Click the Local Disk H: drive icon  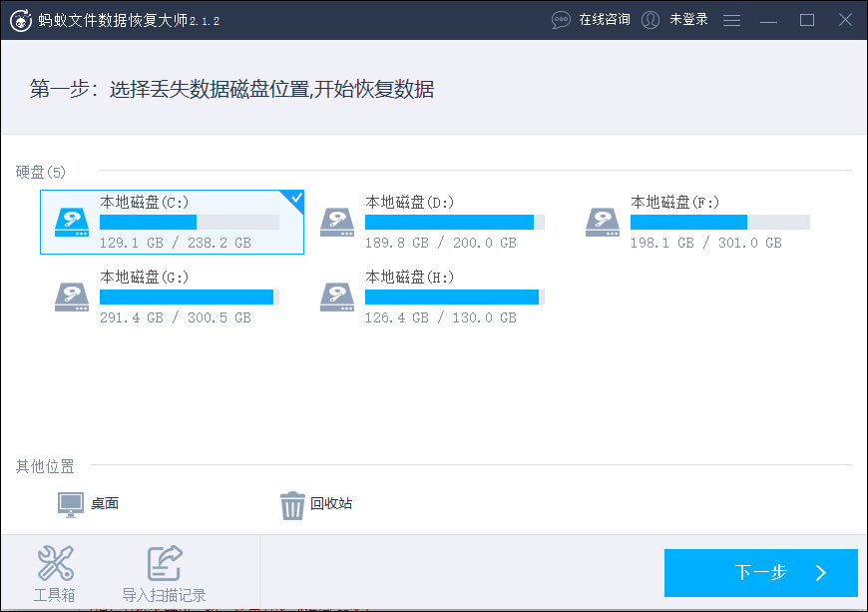337,297
